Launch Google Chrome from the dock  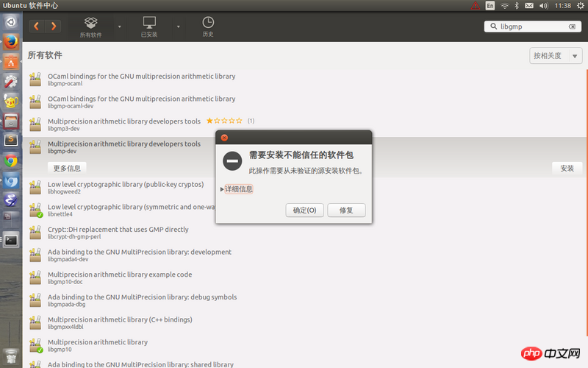pos(11,160)
